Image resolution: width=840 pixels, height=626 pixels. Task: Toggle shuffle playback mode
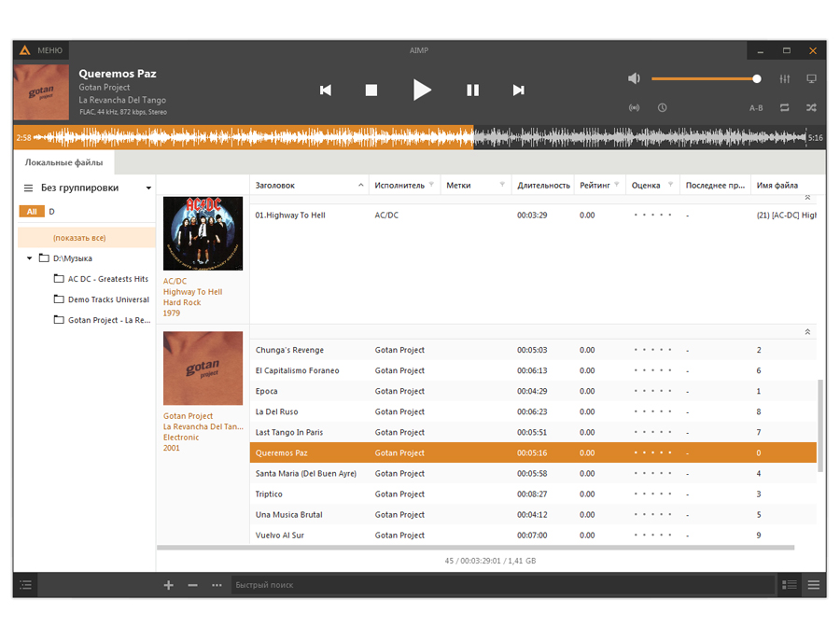coord(811,107)
